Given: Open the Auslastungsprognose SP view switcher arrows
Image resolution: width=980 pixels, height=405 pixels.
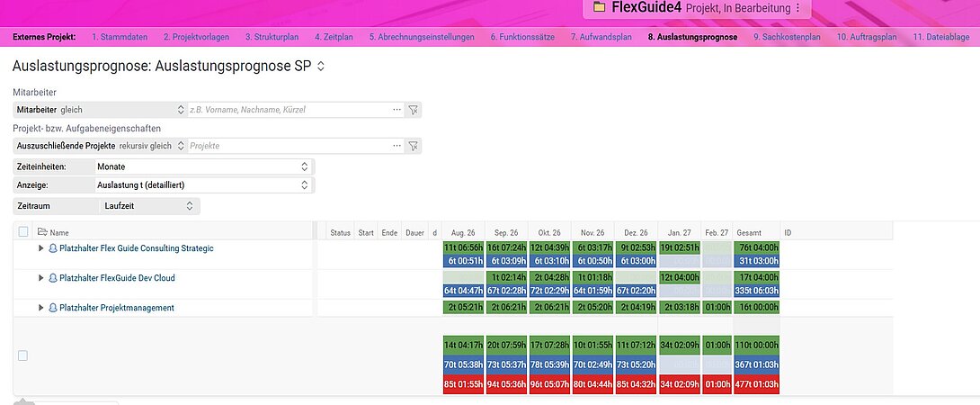Looking at the screenshot, I should [321, 66].
